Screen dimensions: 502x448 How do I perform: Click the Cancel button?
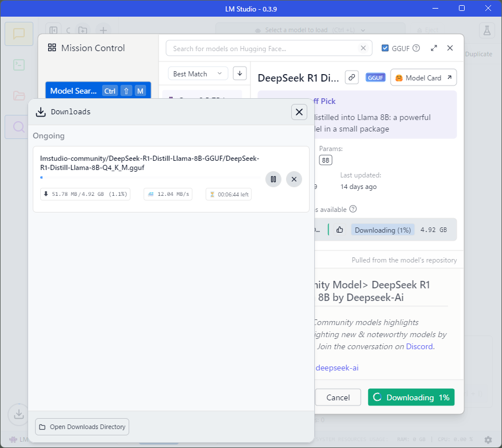tap(338, 397)
